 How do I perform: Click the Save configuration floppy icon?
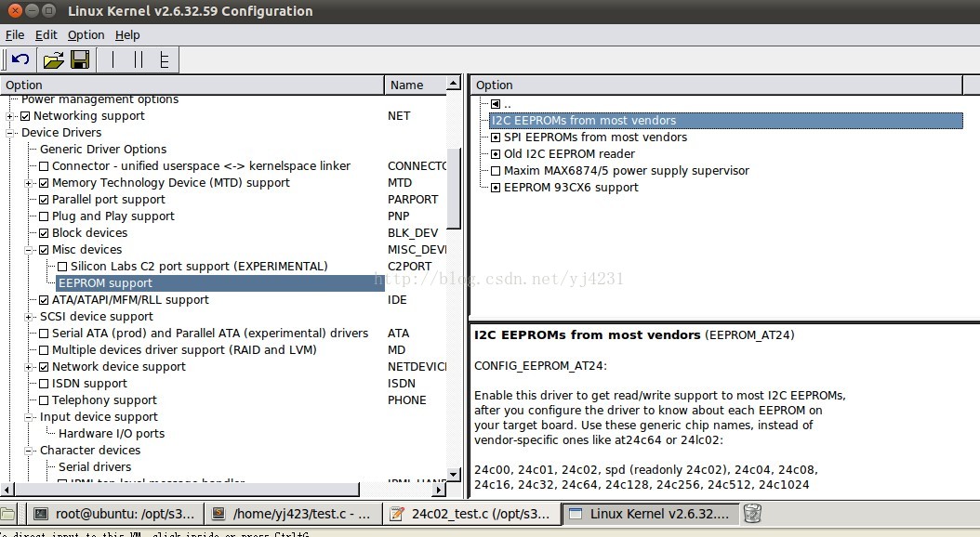[80, 60]
